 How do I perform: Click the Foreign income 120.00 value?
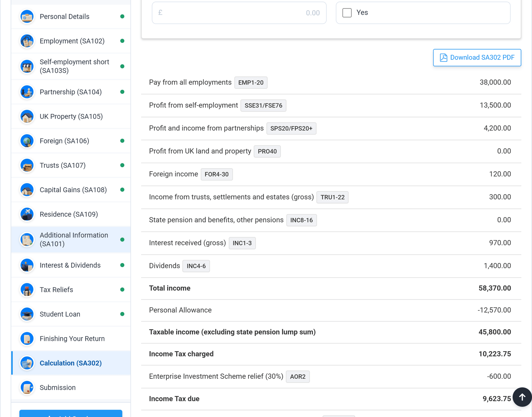(500, 174)
